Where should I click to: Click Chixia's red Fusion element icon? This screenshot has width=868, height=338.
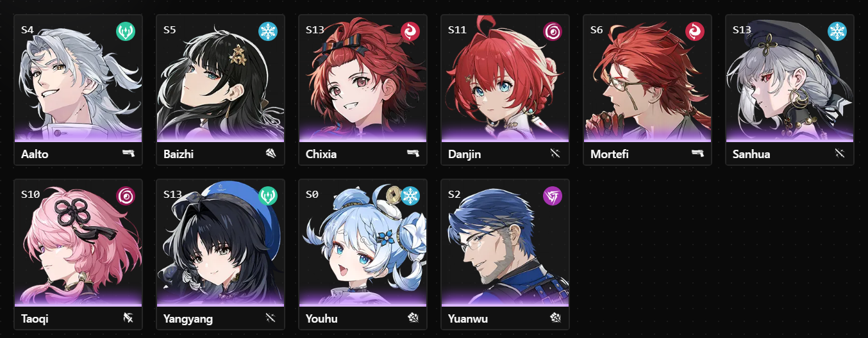[410, 31]
